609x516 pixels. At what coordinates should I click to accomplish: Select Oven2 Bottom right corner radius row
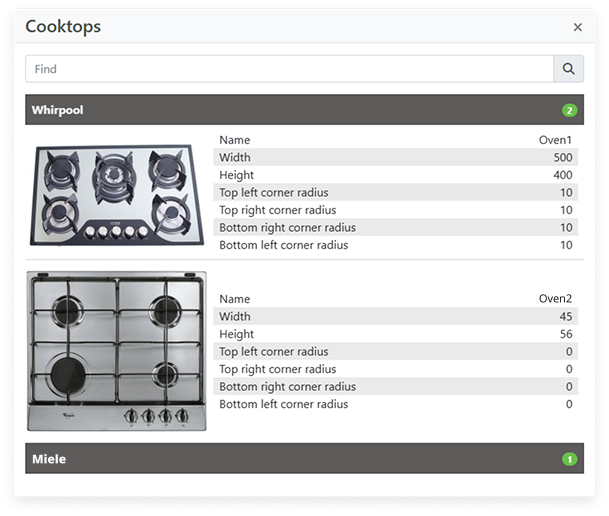tap(395, 386)
